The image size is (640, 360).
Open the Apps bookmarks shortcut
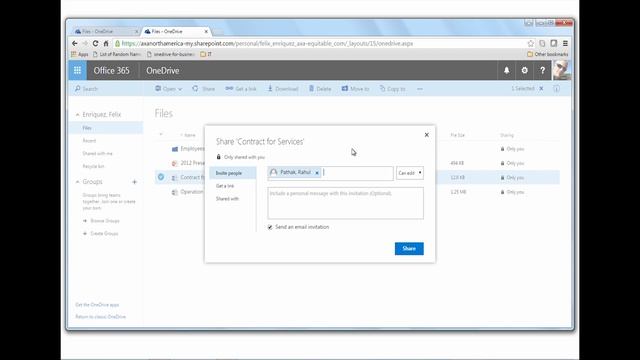coord(80,54)
